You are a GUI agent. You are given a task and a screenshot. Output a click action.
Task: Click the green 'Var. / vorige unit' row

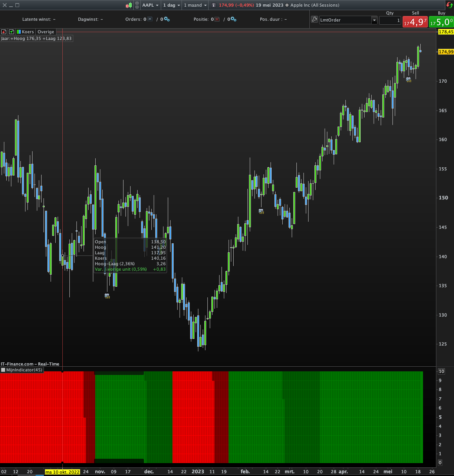point(130,269)
